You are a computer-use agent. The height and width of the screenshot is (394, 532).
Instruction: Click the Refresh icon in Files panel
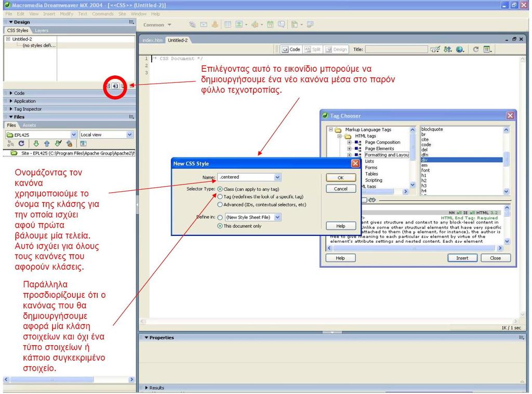21,143
